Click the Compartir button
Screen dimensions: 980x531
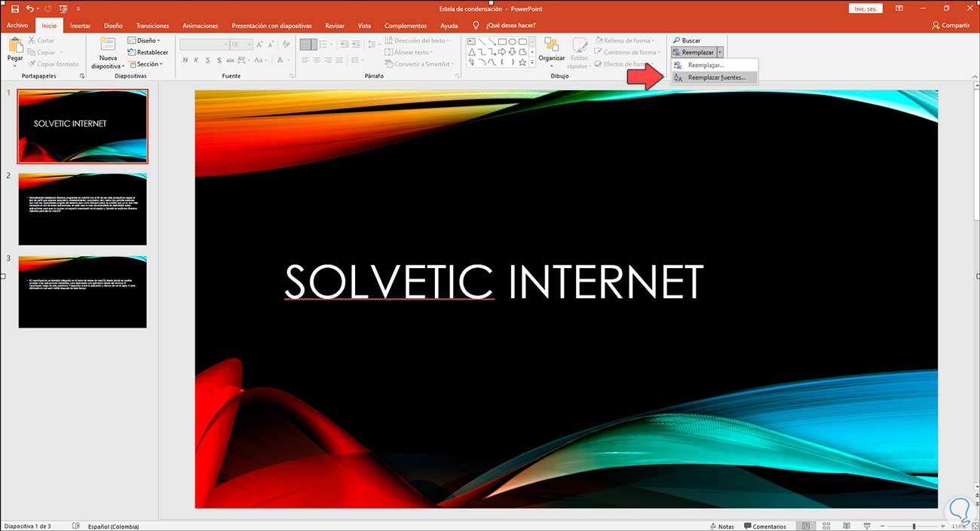pyautogui.click(x=951, y=26)
